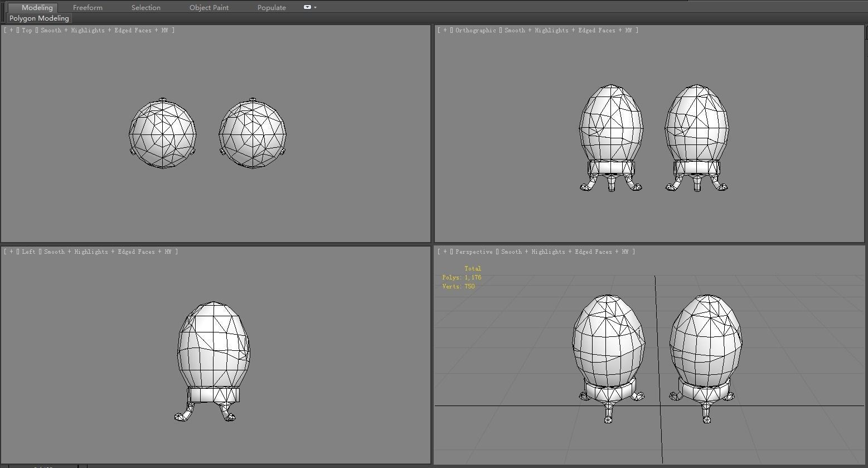The width and height of the screenshot is (868, 468).
Task: Open the Perspective view name menu
Action: (x=474, y=252)
